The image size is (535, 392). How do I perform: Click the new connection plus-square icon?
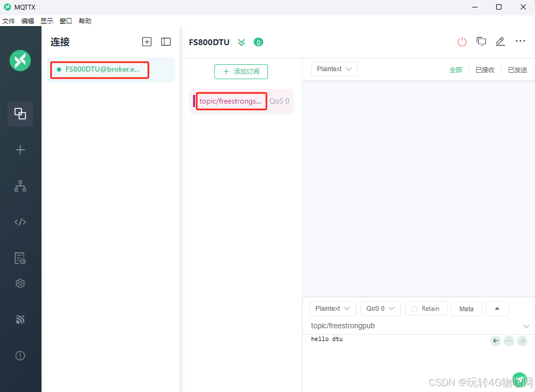[147, 42]
